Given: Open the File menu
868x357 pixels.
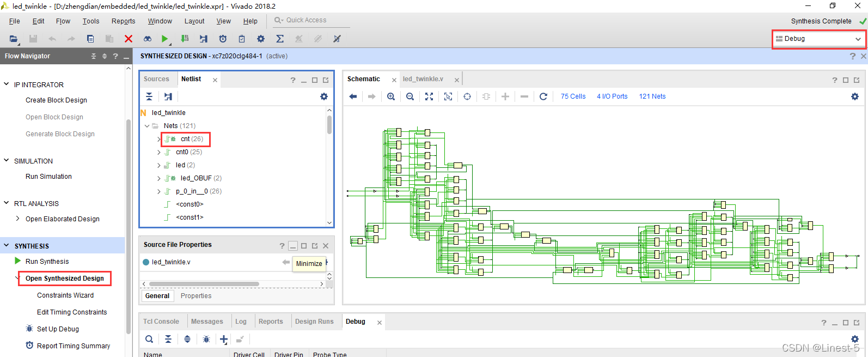Looking at the screenshot, I should [x=15, y=21].
